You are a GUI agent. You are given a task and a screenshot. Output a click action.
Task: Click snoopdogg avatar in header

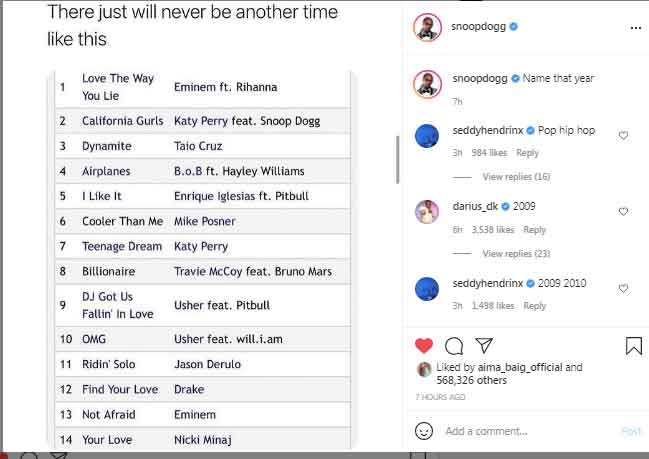(x=427, y=28)
